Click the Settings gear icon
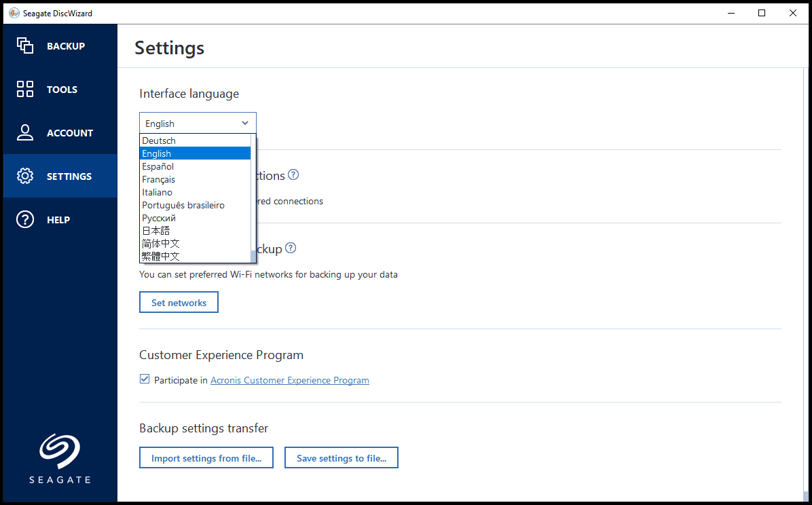812x505 pixels. [25, 176]
